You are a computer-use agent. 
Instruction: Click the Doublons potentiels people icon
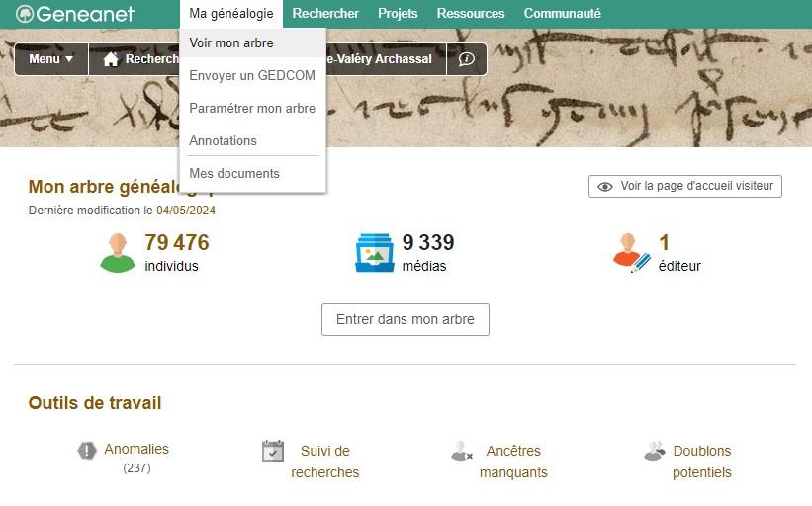pyautogui.click(x=655, y=452)
